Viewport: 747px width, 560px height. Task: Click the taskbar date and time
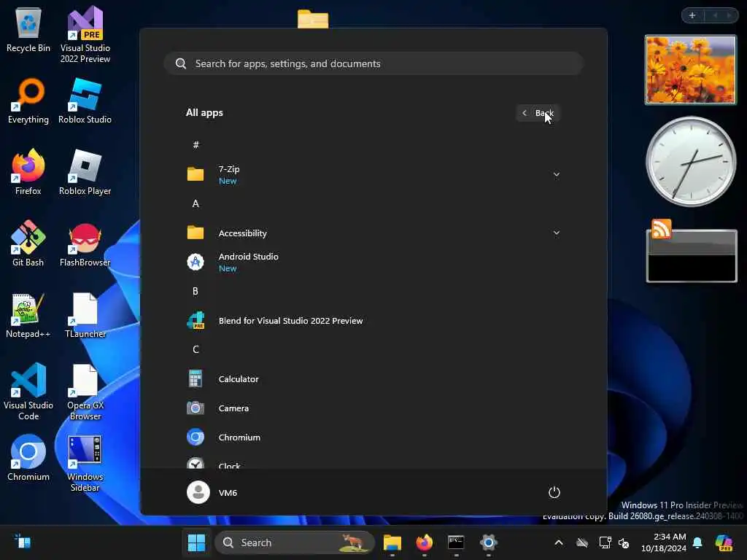click(663, 542)
